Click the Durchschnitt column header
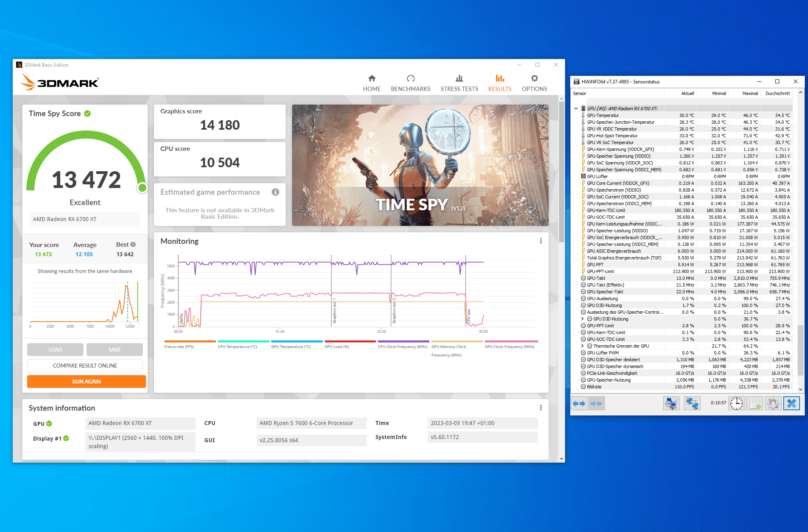This screenshot has width=808, height=532. pos(776,93)
